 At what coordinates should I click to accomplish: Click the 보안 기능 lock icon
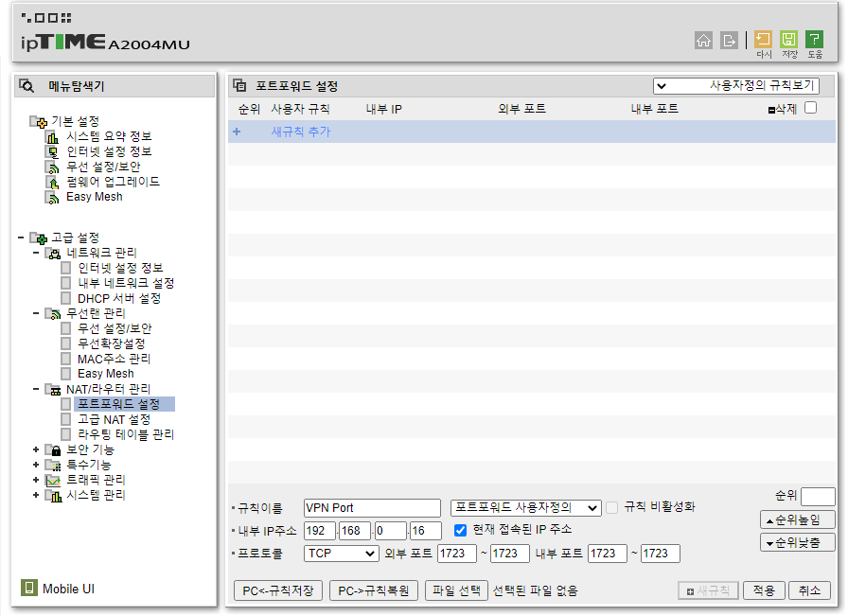(x=53, y=450)
